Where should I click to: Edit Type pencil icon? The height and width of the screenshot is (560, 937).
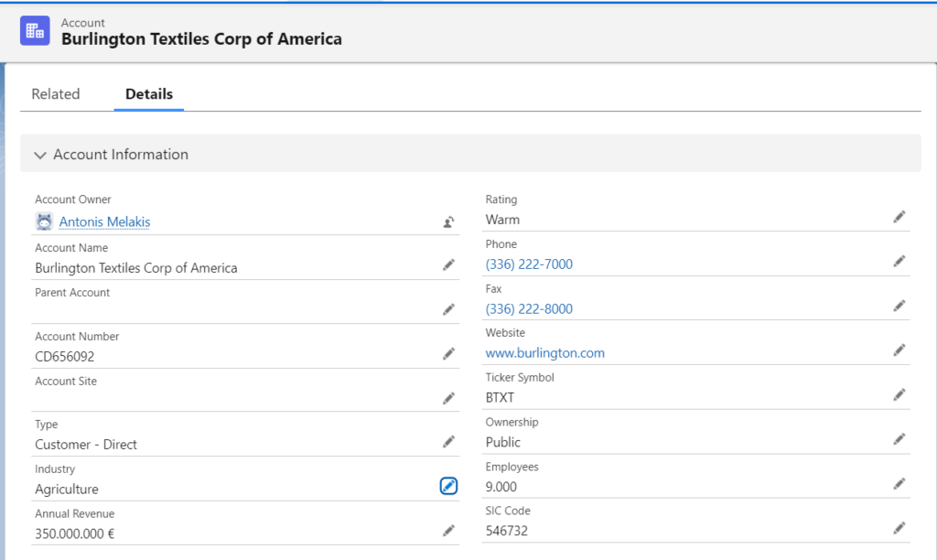(x=448, y=442)
